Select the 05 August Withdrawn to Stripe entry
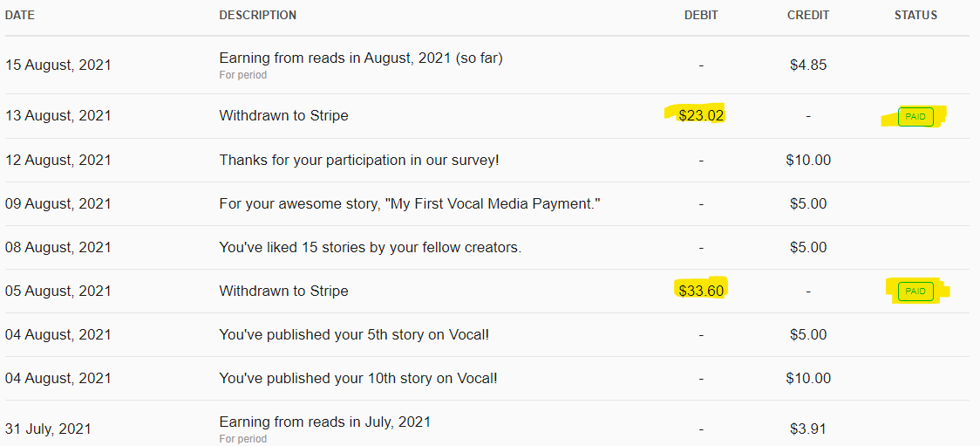 [283, 291]
